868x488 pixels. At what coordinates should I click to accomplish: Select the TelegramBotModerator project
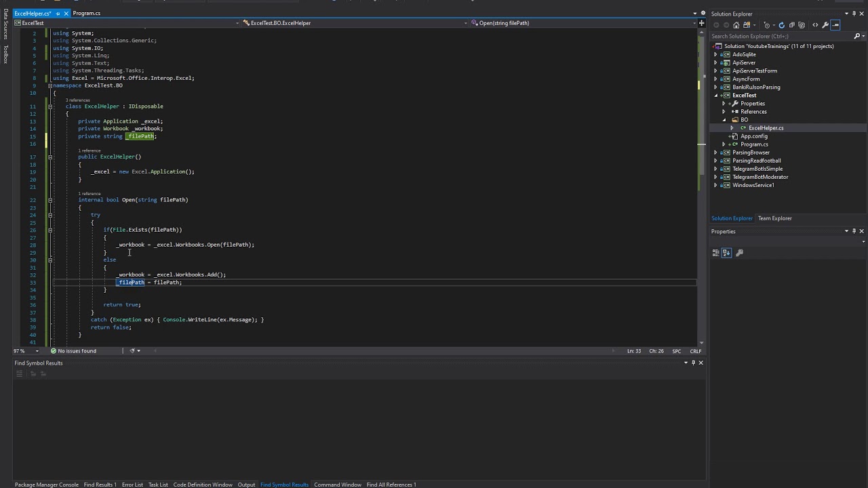[x=760, y=177]
